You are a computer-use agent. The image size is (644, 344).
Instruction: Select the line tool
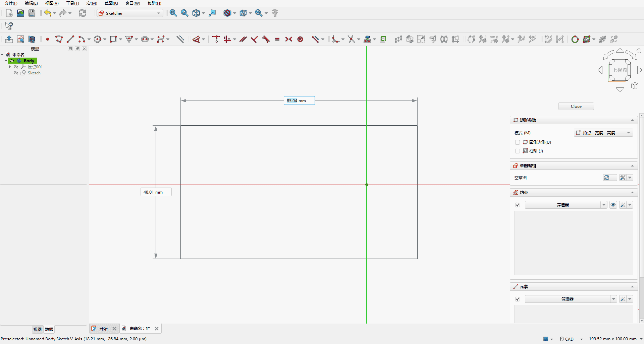tap(70, 39)
